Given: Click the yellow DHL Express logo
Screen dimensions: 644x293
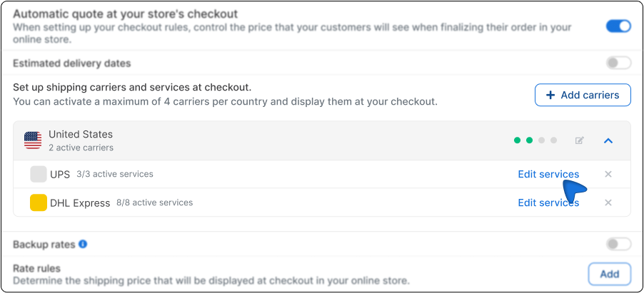Looking at the screenshot, I should pyautogui.click(x=39, y=202).
